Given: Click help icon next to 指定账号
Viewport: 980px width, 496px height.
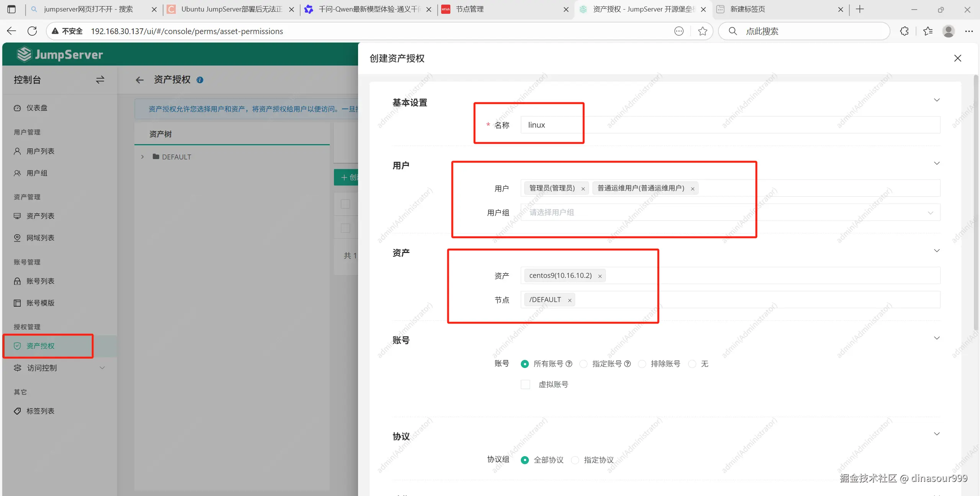Looking at the screenshot, I should [627, 364].
